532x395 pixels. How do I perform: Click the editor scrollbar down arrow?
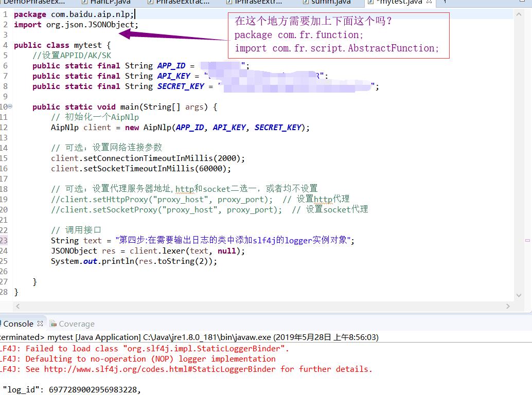pyautogui.click(x=519, y=295)
